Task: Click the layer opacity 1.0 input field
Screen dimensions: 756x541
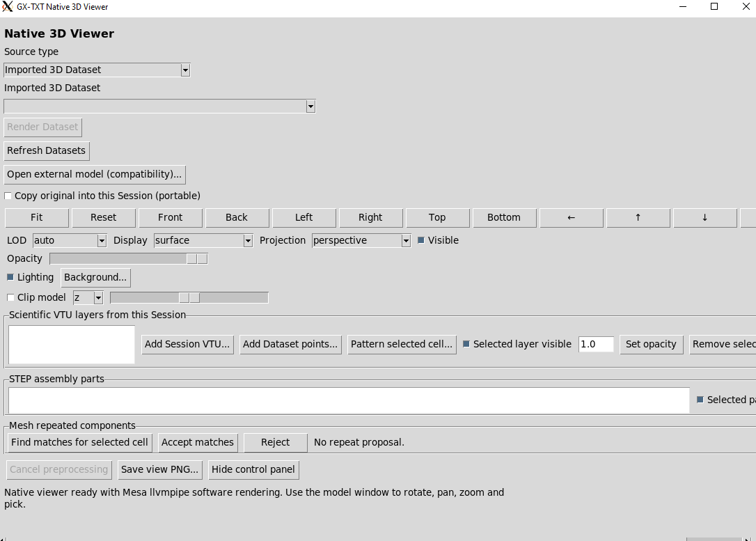Action: (596, 344)
